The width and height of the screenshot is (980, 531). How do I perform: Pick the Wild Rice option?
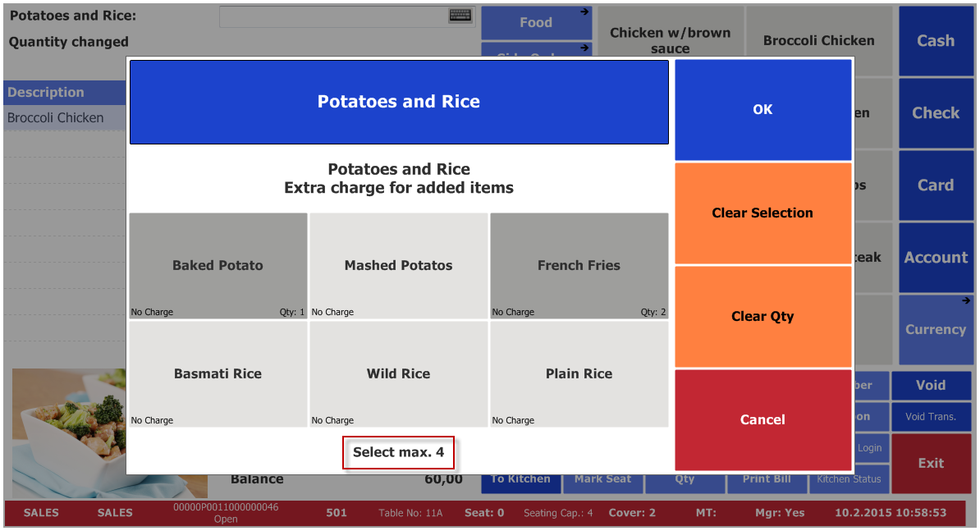(x=398, y=373)
